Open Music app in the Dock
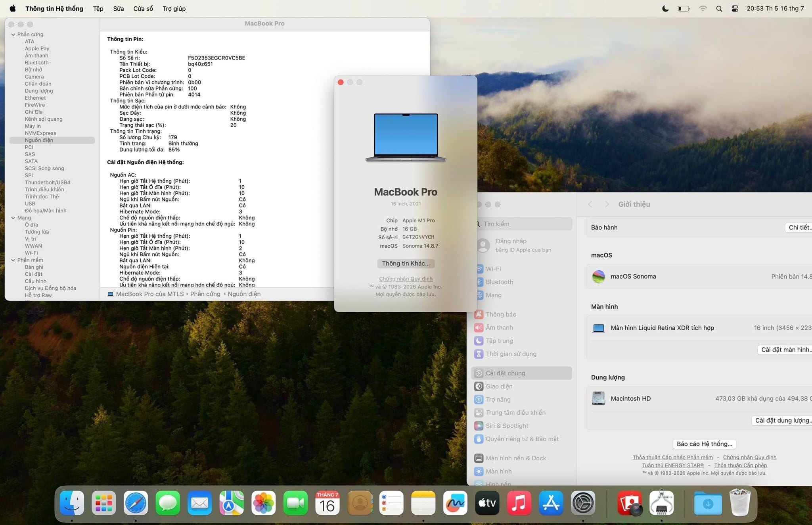 (519, 503)
